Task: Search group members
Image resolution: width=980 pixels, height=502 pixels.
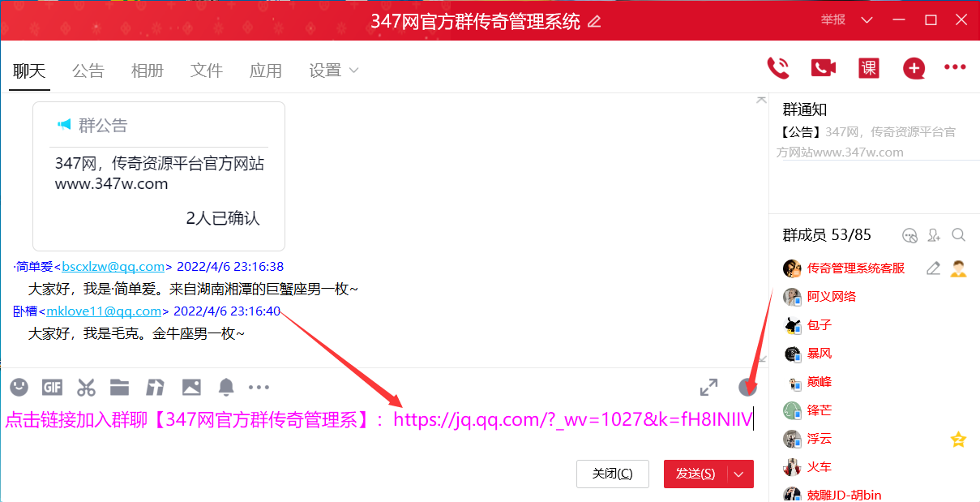Action: coord(959,235)
